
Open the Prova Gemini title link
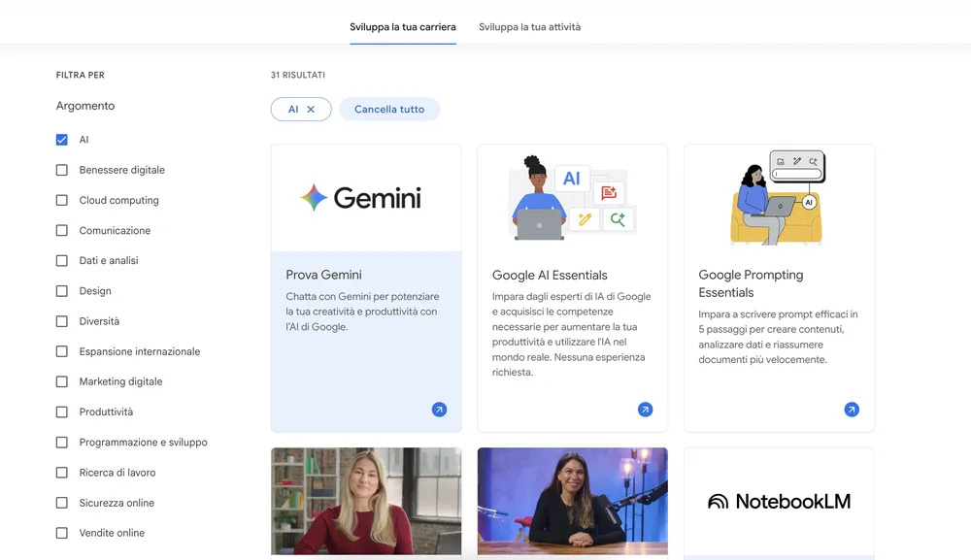pos(324,275)
